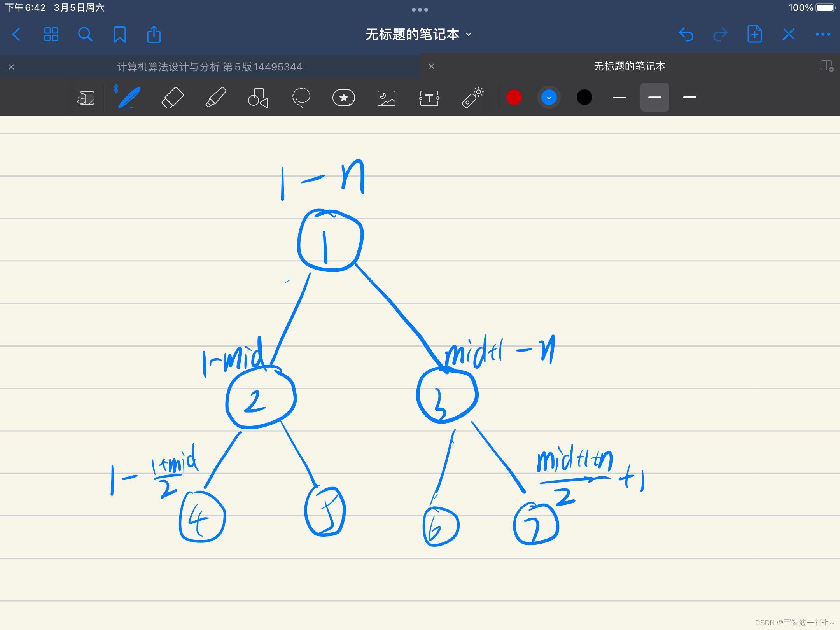The height and width of the screenshot is (630, 840).
Task: Open the three-dot more options menu
Action: click(823, 35)
